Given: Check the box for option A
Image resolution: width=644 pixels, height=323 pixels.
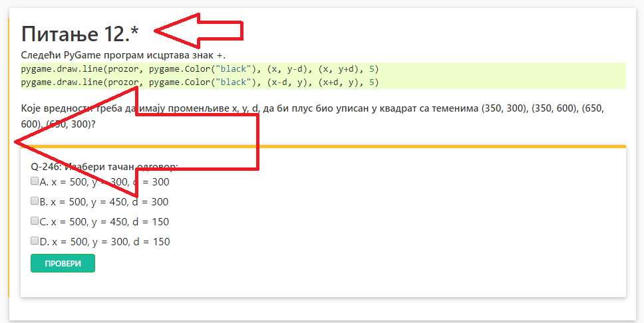Looking at the screenshot, I should point(35,181).
